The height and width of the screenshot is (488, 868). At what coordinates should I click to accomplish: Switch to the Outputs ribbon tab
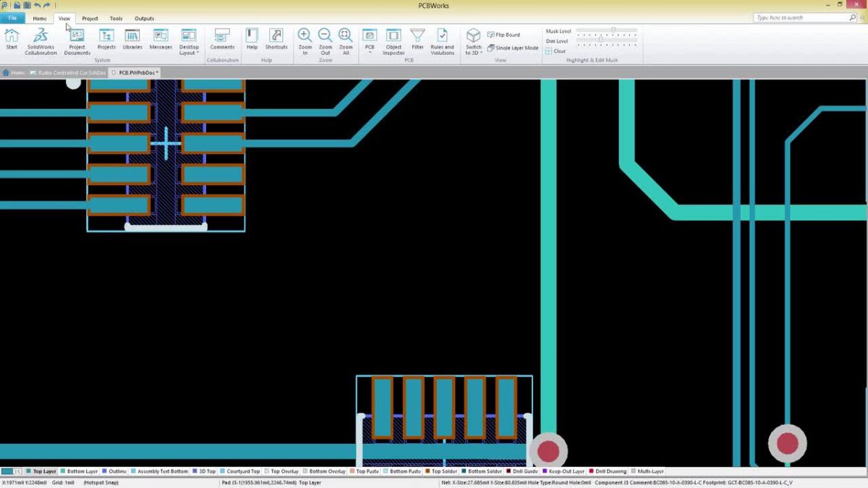tap(143, 18)
